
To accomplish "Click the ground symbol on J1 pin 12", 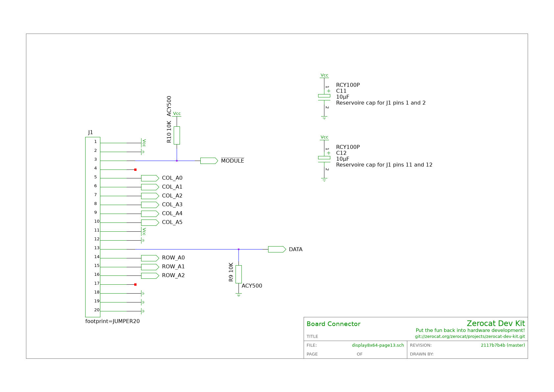I will point(143,240).
